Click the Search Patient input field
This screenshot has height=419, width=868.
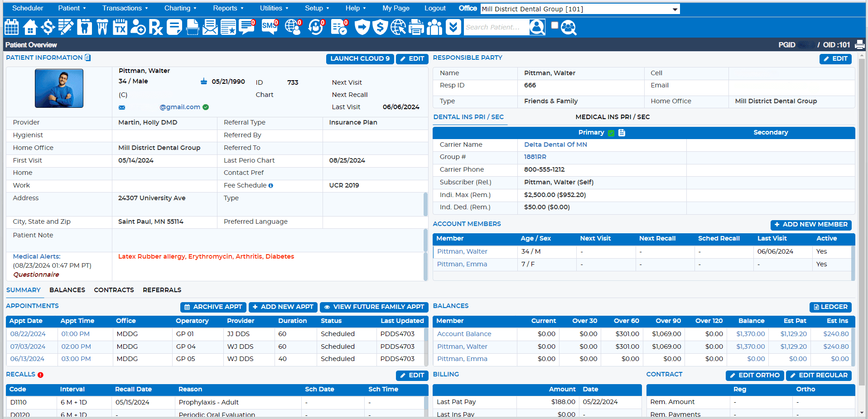pos(496,27)
